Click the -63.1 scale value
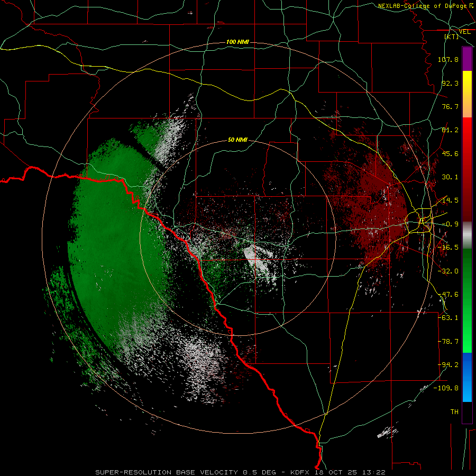Image resolution: width=476 pixels, height=476 pixels. 448,318
